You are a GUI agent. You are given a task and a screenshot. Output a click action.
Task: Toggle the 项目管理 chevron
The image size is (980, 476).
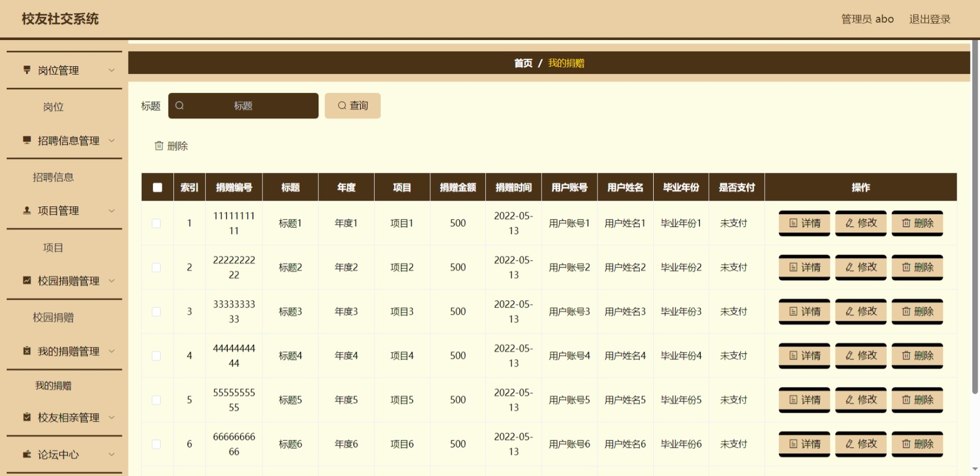pyautogui.click(x=112, y=210)
